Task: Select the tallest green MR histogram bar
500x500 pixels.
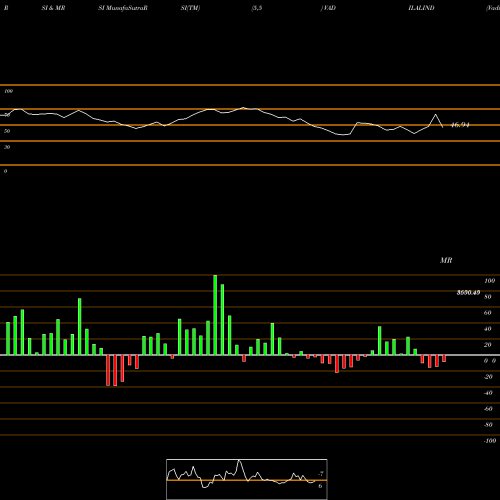Action: pyautogui.click(x=215, y=315)
